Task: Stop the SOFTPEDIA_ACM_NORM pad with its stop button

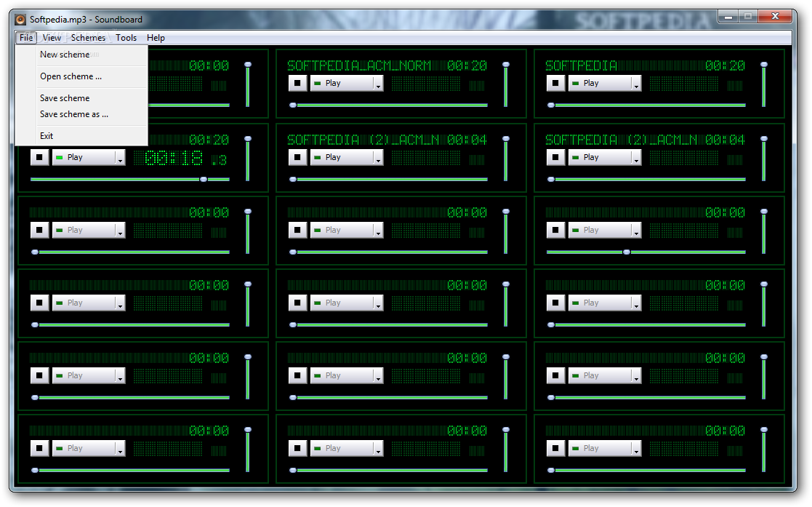Action: coord(298,83)
